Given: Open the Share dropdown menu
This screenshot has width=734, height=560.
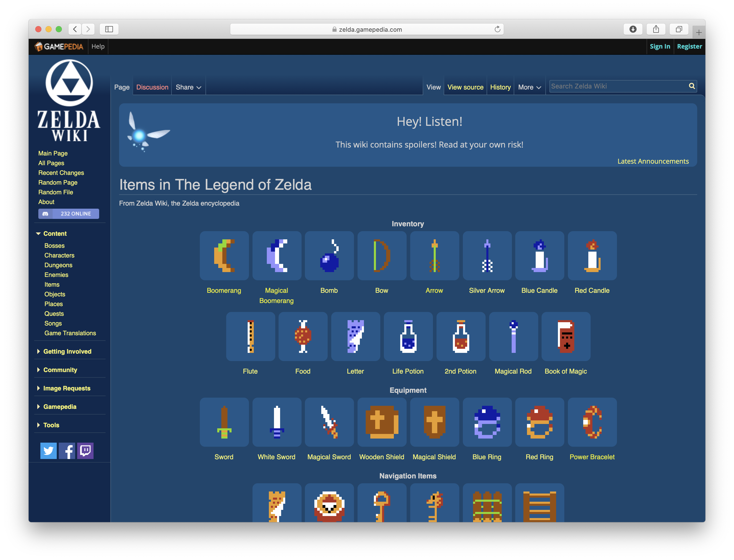Looking at the screenshot, I should pyautogui.click(x=188, y=87).
